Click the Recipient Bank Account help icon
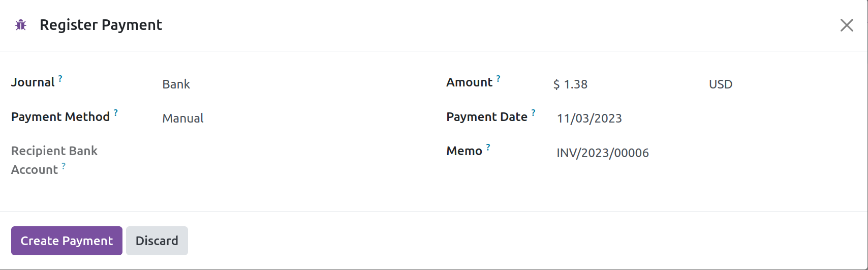Image resolution: width=868 pixels, height=270 pixels. point(64,166)
